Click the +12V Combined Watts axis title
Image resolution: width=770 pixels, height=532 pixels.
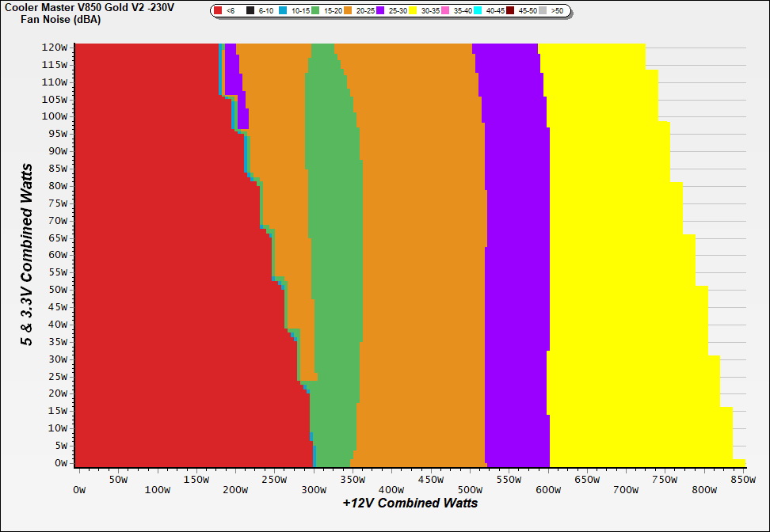point(410,503)
